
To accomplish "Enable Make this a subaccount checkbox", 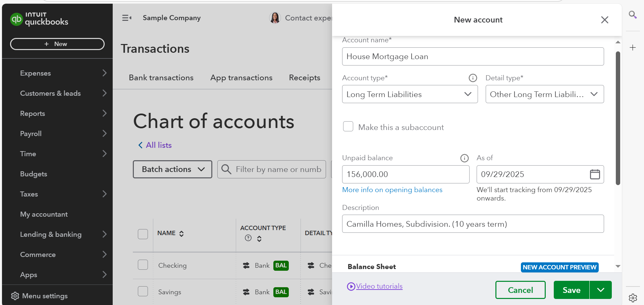I will (x=348, y=127).
